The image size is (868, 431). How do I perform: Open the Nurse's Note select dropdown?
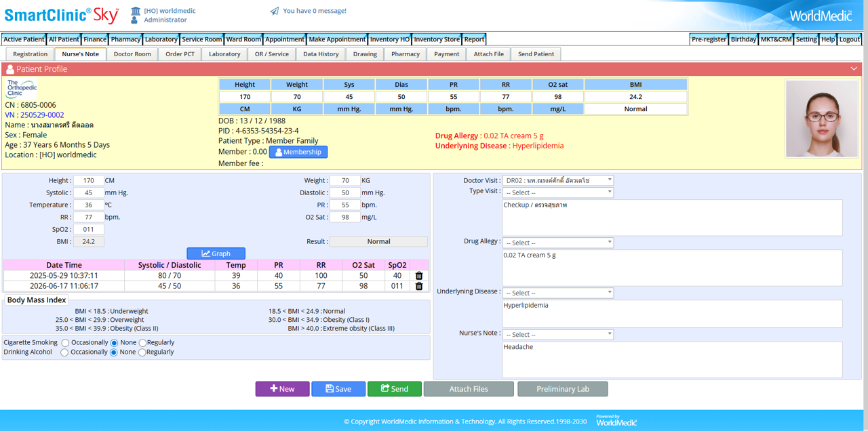(x=557, y=335)
